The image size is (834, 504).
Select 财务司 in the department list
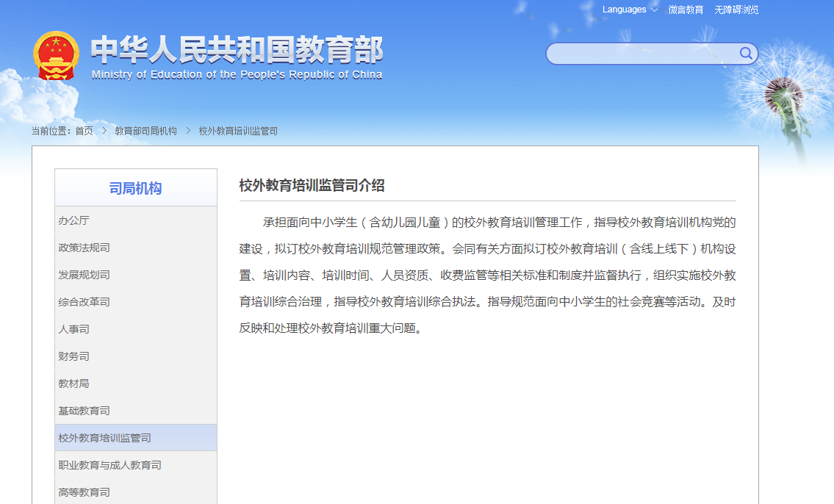tap(74, 356)
